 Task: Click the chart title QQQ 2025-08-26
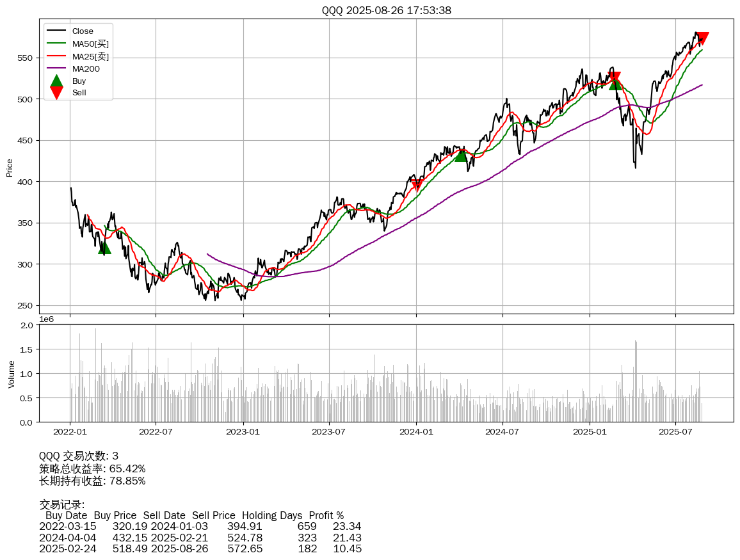click(x=387, y=10)
